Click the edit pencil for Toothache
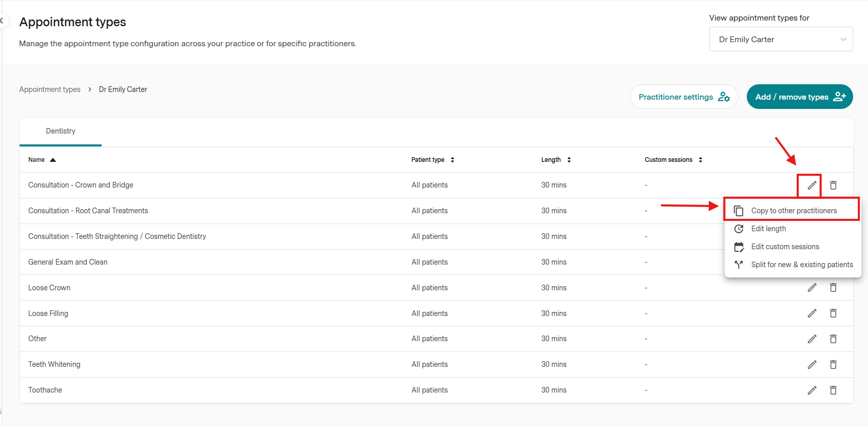The width and height of the screenshot is (868, 427). pyautogui.click(x=812, y=390)
